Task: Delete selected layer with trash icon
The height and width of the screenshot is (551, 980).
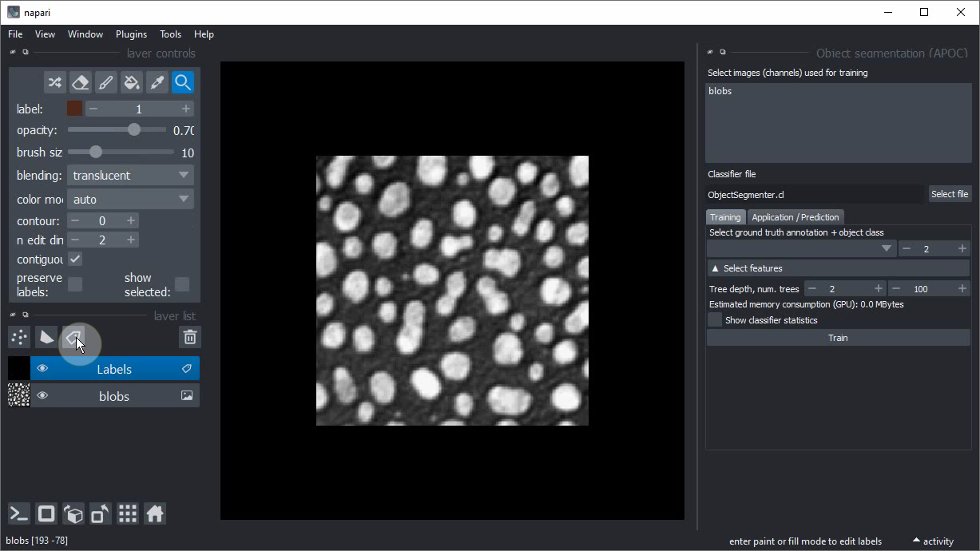Action: click(189, 338)
